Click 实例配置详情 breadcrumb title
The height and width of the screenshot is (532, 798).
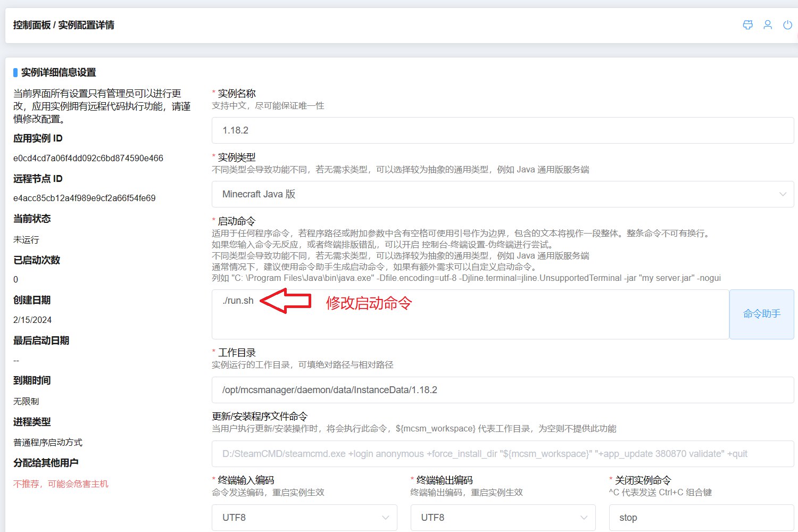[x=86, y=25]
